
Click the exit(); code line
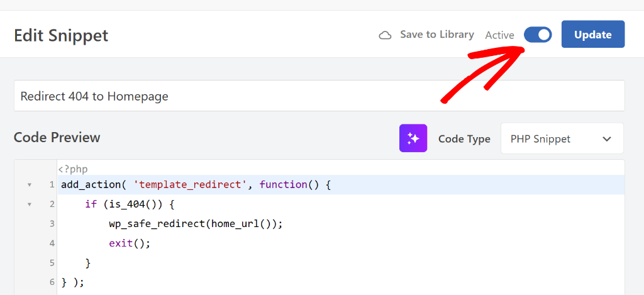[130, 243]
